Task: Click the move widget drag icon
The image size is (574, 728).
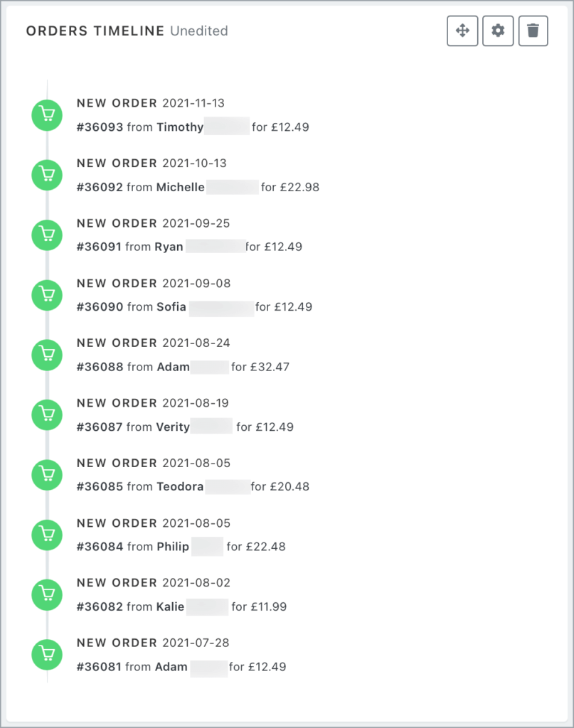Action: [x=462, y=31]
